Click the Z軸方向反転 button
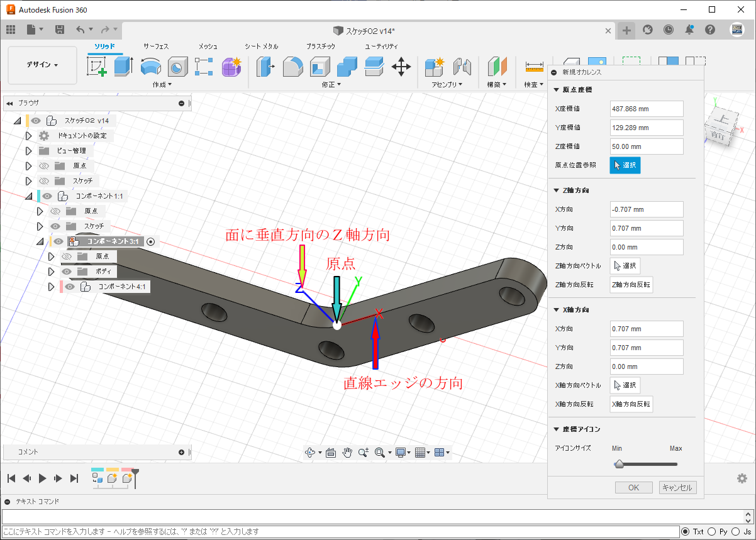Viewport: 756px width, 540px height. 631,285
